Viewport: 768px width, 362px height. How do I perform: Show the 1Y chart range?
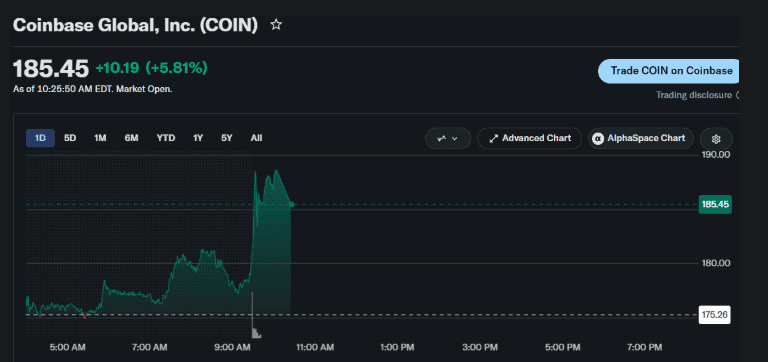197,138
